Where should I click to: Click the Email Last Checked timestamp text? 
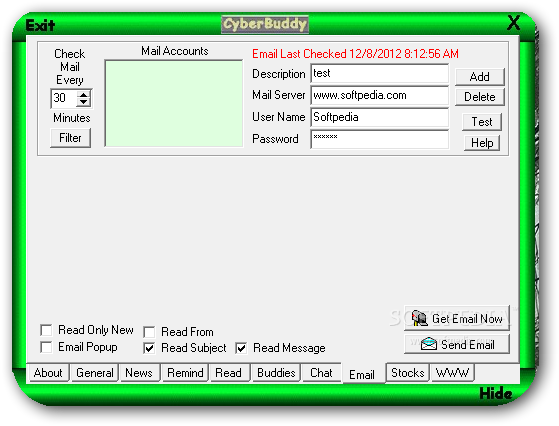pos(355,54)
